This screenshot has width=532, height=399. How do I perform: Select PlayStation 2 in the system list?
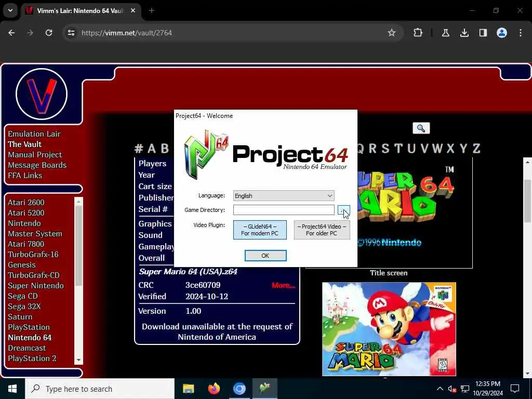point(32,358)
